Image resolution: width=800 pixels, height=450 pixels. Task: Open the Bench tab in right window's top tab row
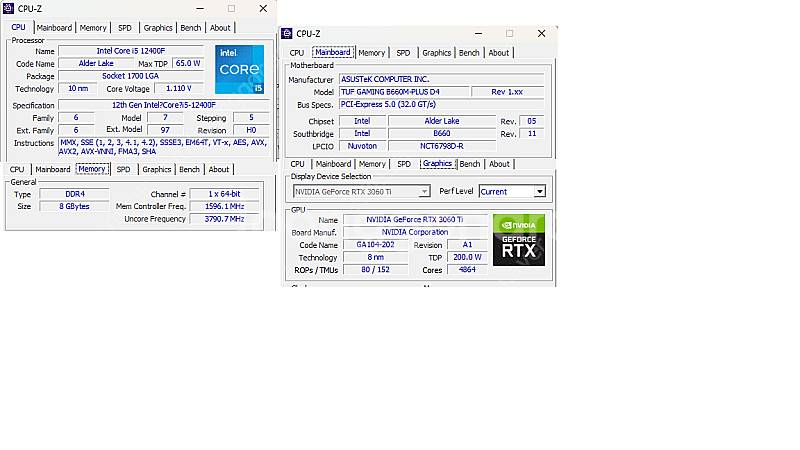pos(469,53)
